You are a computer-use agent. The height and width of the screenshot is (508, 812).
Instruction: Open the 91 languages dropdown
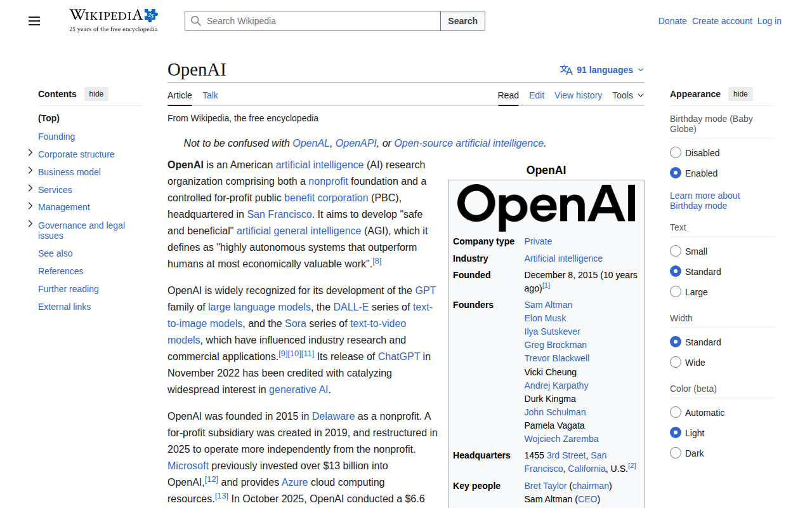(x=602, y=70)
